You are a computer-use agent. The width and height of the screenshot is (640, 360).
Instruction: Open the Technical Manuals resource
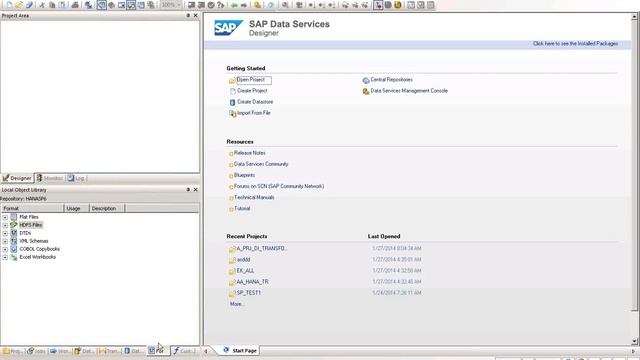pos(254,197)
